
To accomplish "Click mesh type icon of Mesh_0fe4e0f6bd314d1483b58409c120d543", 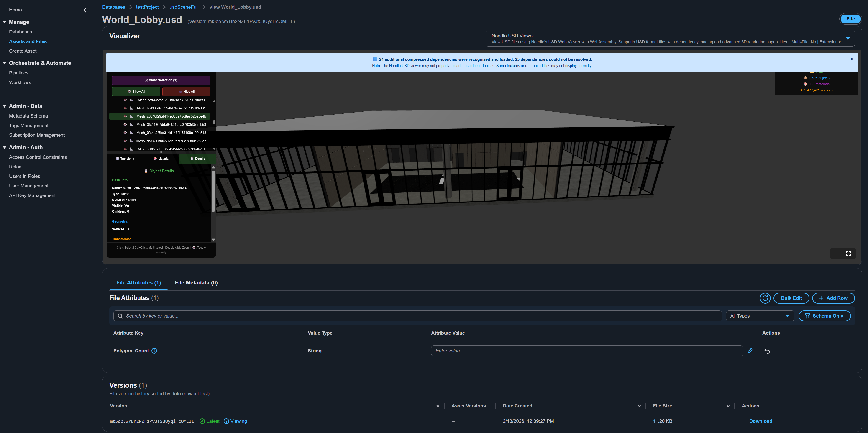I will (131, 133).
